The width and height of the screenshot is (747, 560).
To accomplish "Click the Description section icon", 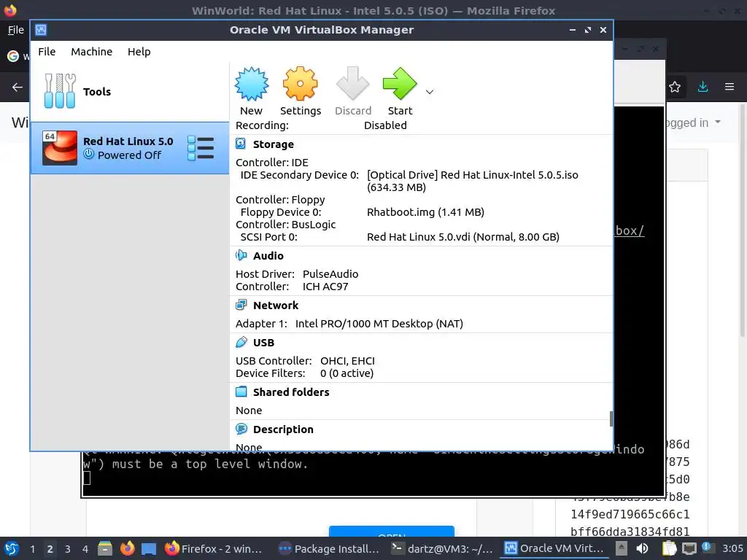I will click(x=241, y=429).
